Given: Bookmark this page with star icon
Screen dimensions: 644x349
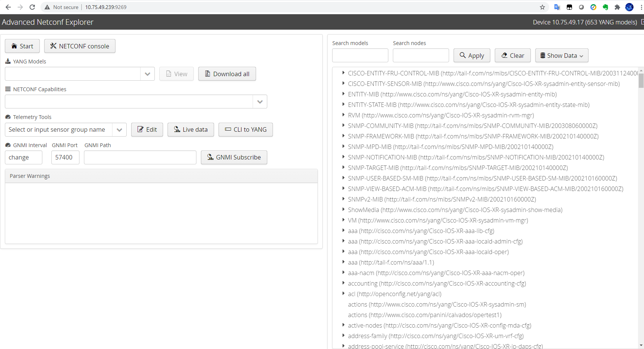Looking at the screenshot, I should [542, 7].
